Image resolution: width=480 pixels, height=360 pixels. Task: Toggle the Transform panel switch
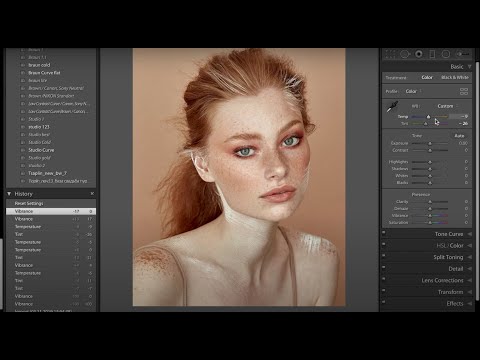[x=384, y=290]
